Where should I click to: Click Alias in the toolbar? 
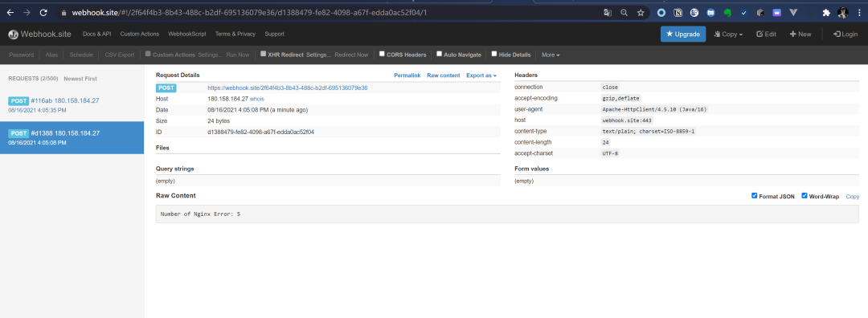(x=52, y=55)
